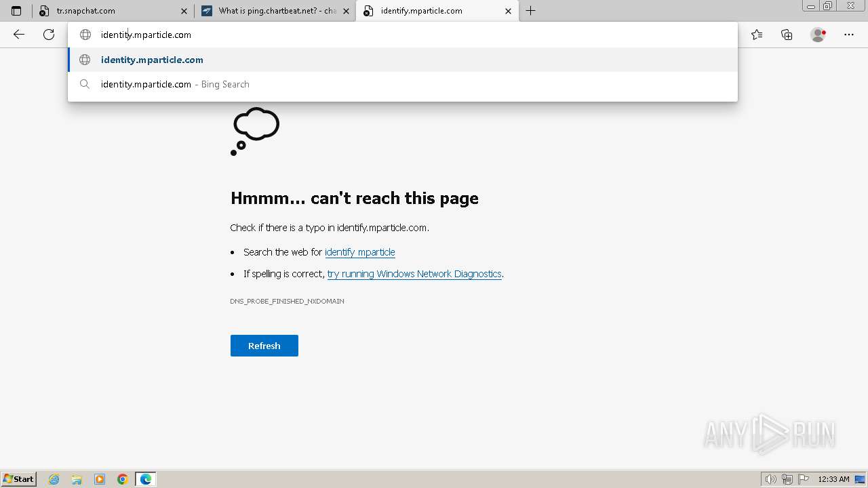Open the tab actions menu icon
Viewport: 868px width, 488px height.
click(16, 11)
